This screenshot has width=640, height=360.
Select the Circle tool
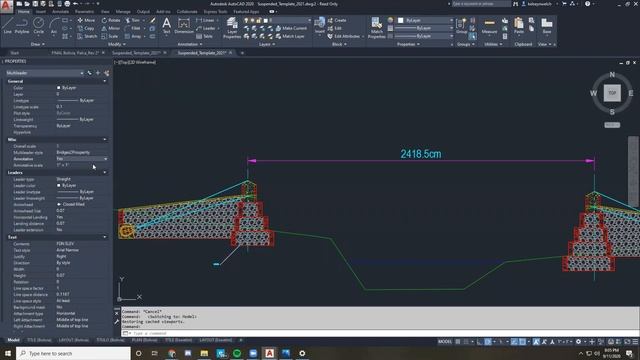point(38,26)
